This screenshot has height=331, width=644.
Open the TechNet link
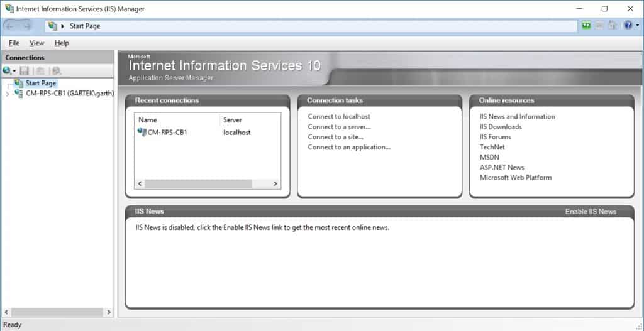click(x=492, y=147)
